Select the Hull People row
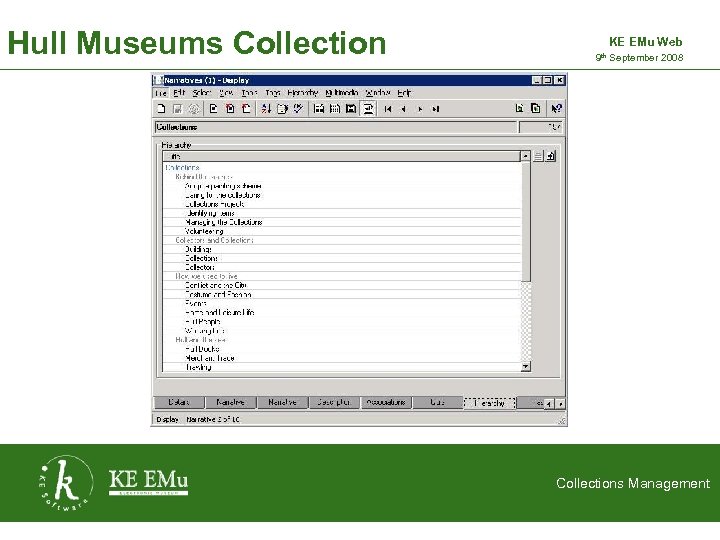The width and height of the screenshot is (720, 540). [342, 321]
